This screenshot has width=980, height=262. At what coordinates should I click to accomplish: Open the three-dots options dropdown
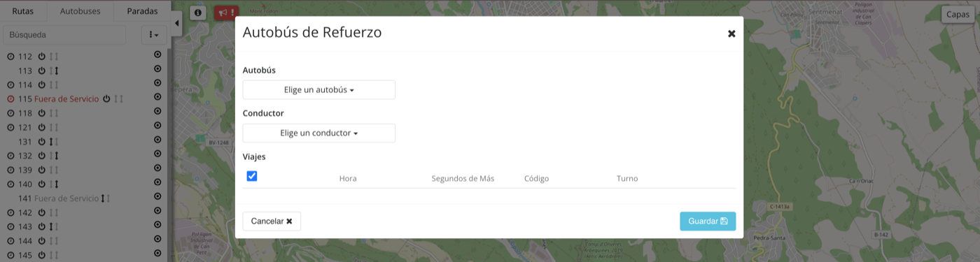pyautogui.click(x=154, y=34)
